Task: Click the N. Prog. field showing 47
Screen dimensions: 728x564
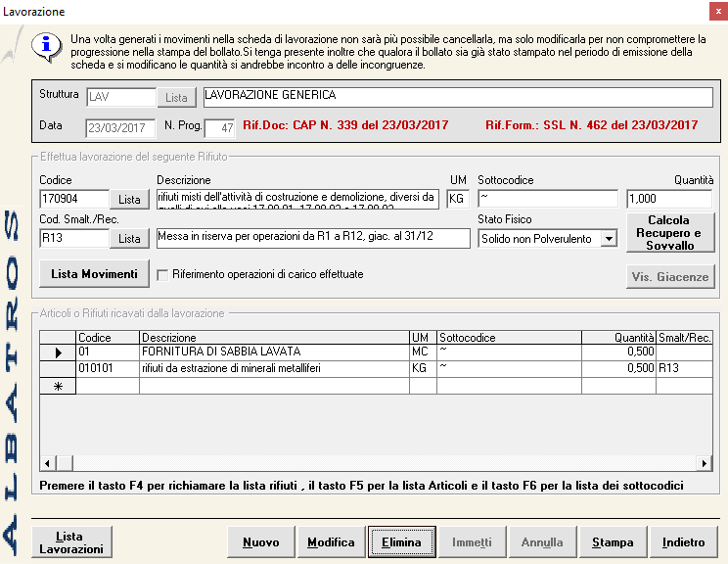Action: click(220, 128)
